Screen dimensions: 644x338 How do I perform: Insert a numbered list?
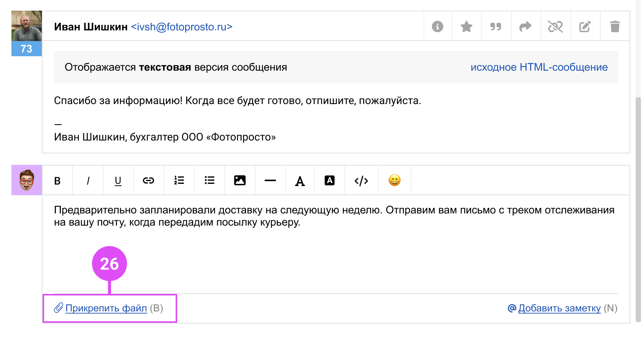point(179,181)
